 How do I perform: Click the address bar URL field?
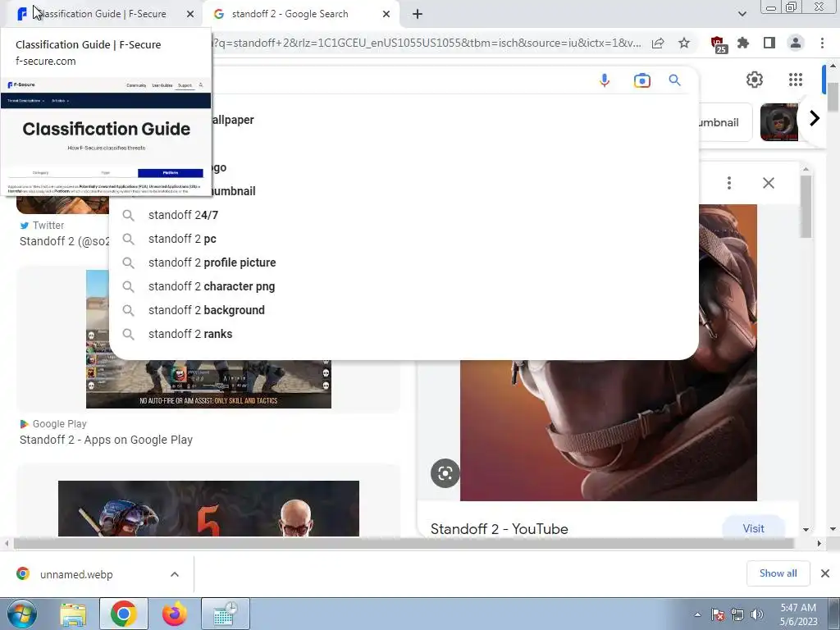pos(426,43)
